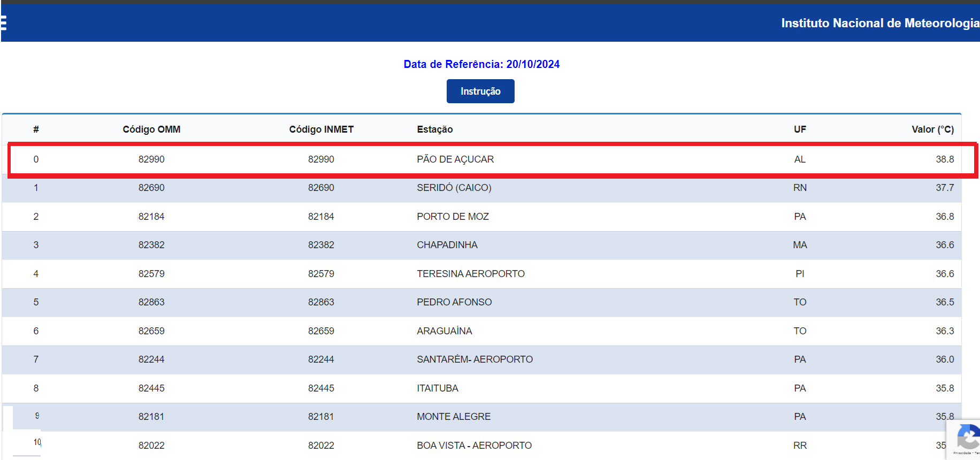
Task: Click UF cell PA in Porto de Moz row
Action: pos(800,217)
